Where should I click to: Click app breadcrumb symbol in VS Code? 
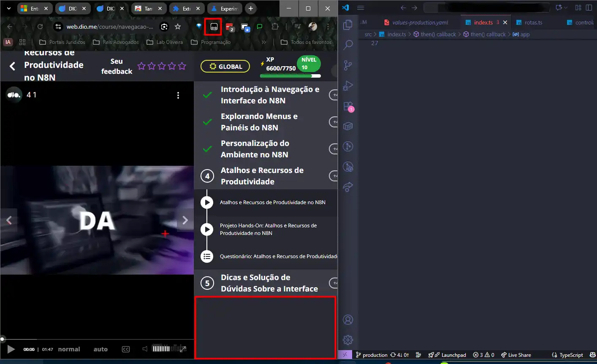(521, 34)
